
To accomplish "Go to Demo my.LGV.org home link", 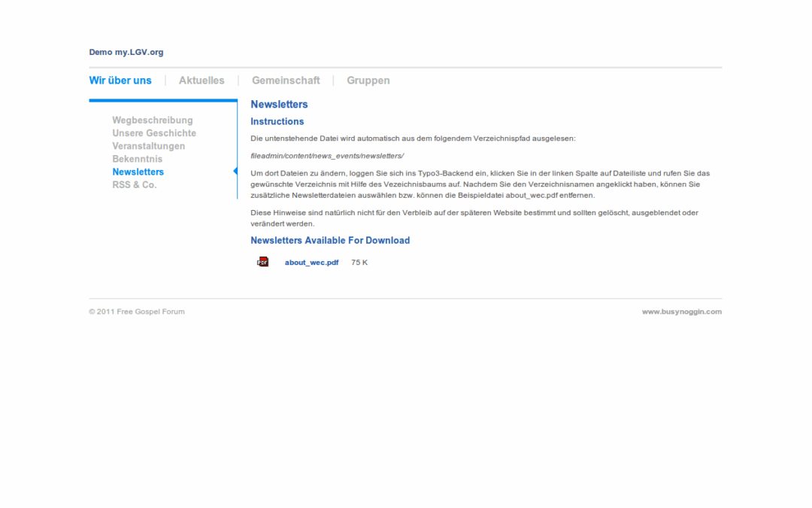I will tap(126, 52).
